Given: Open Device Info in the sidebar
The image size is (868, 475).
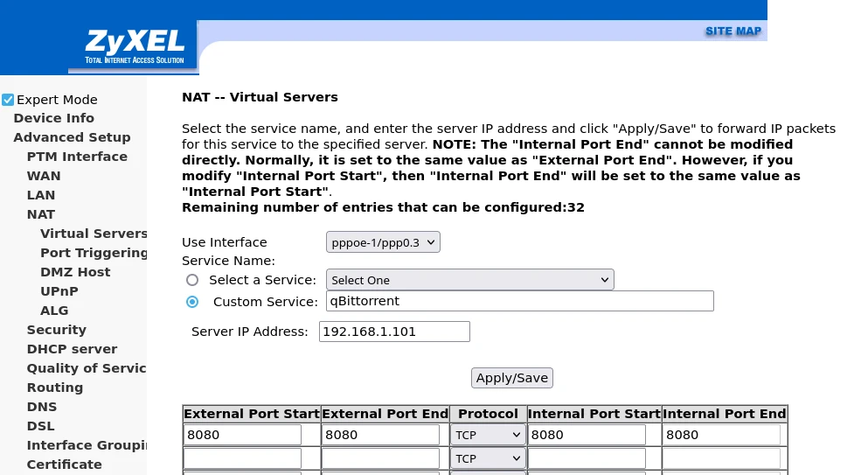Looking at the screenshot, I should click(53, 118).
